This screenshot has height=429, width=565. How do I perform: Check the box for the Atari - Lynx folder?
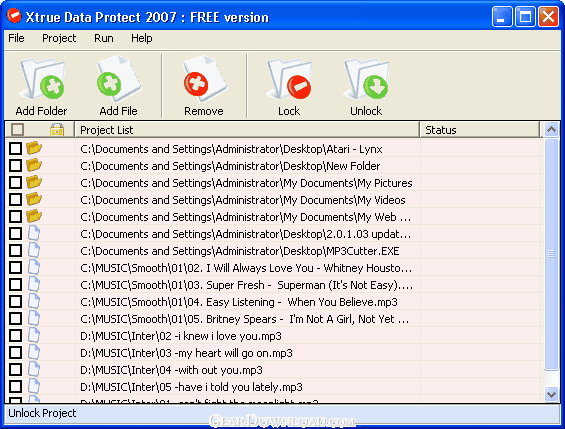point(15,148)
